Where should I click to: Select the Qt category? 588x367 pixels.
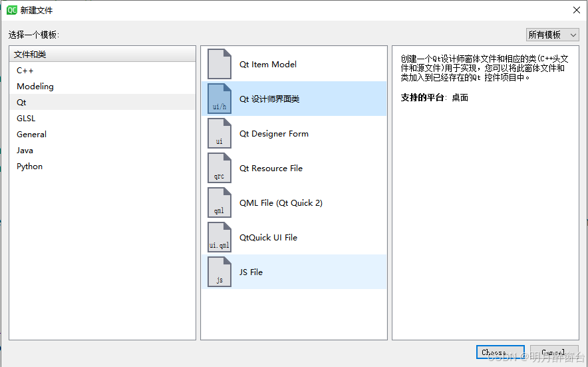pyautogui.click(x=102, y=102)
